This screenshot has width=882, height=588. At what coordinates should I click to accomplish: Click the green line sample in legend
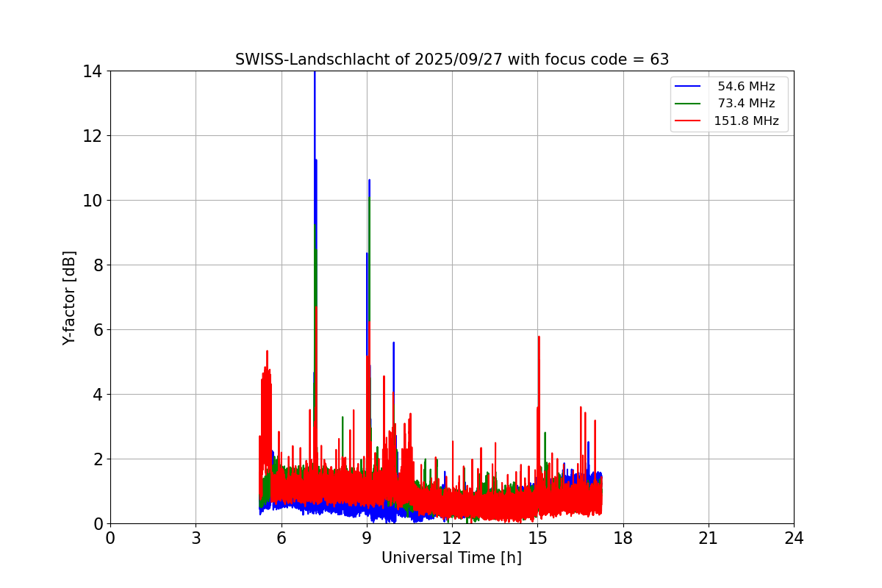click(687, 104)
